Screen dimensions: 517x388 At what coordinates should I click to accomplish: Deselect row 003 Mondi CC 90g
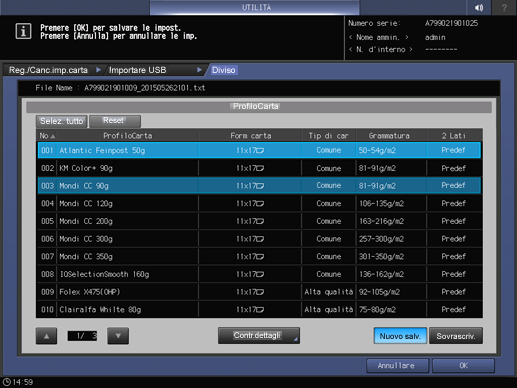click(259, 186)
